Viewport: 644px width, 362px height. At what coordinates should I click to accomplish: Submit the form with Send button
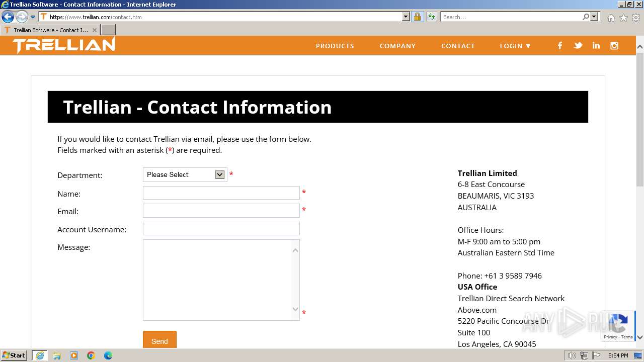point(159,340)
